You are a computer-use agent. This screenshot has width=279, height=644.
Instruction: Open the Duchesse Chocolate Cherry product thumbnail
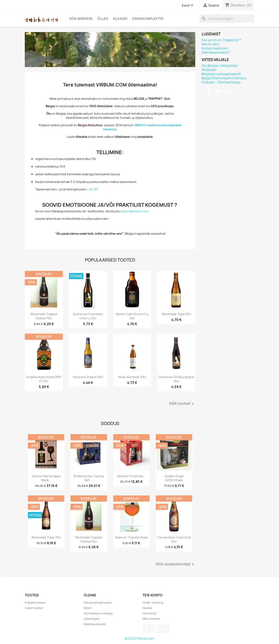tap(88, 291)
